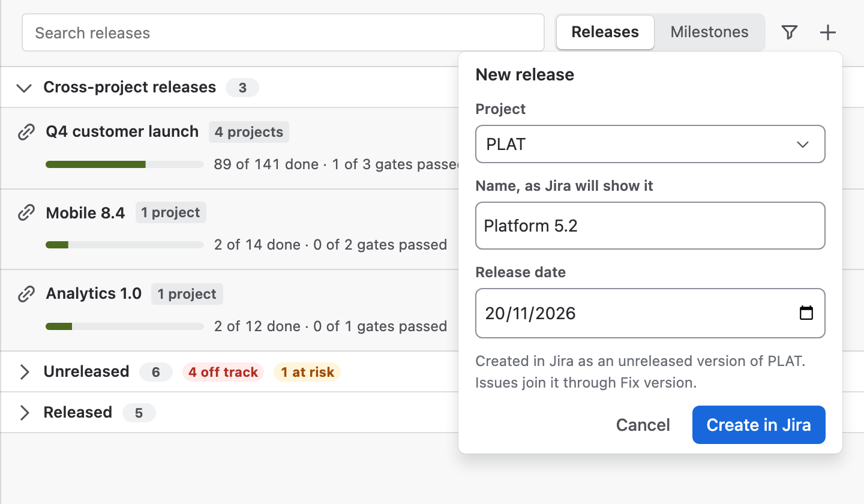864x504 pixels.
Task: Click the 1 project badge on Mobile 8.4
Action: [x=171, y=213]
